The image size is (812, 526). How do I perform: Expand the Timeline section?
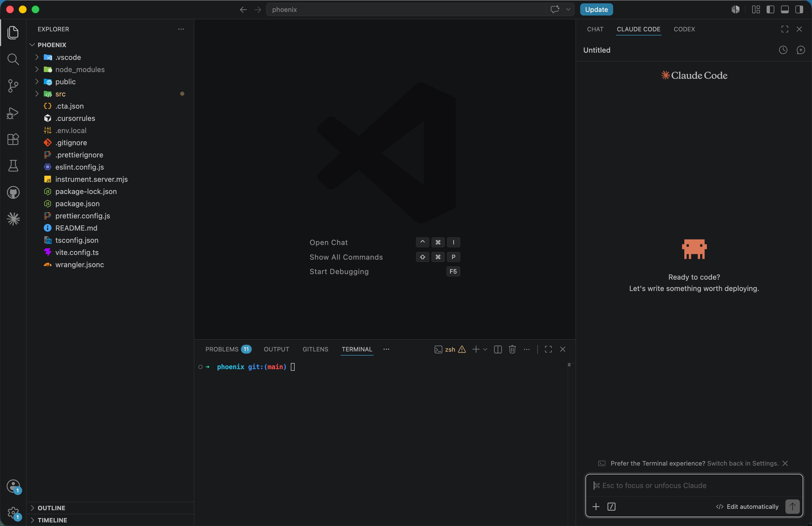32,520
